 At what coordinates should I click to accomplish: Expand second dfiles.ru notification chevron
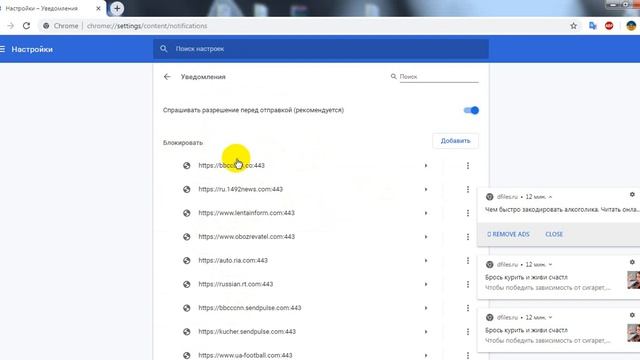(x=550, y=264)
